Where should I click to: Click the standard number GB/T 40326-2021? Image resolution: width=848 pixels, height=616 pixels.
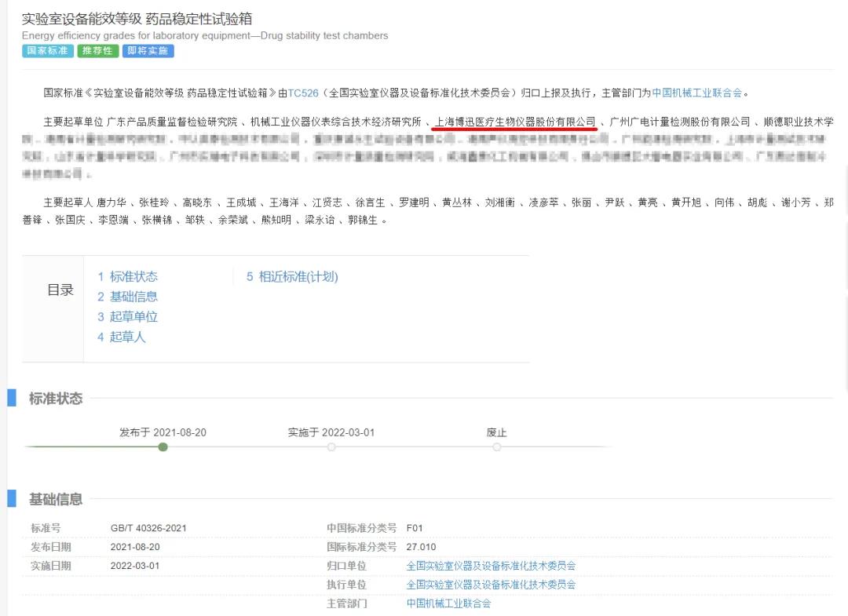pyautogui.click(x=148, y=528)
